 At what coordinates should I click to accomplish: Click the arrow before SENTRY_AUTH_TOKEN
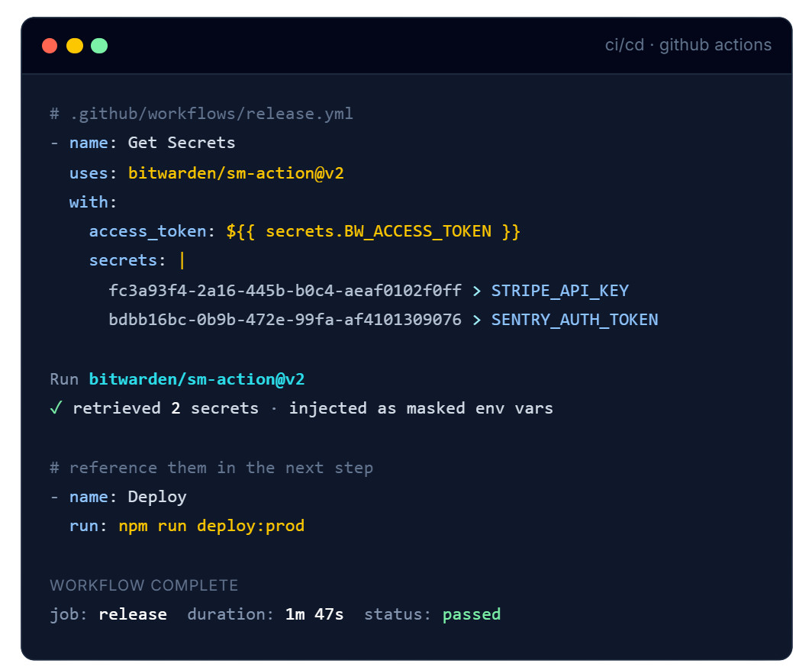(x=476, y=320)
